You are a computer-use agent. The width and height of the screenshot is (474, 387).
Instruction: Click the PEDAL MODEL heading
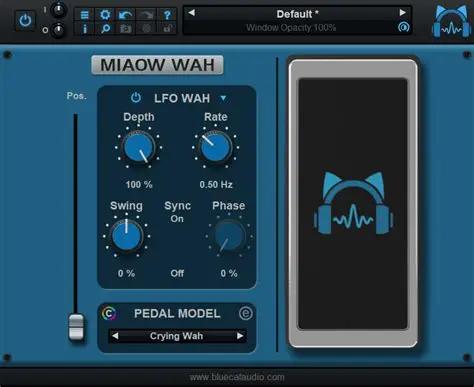point(177,313)
